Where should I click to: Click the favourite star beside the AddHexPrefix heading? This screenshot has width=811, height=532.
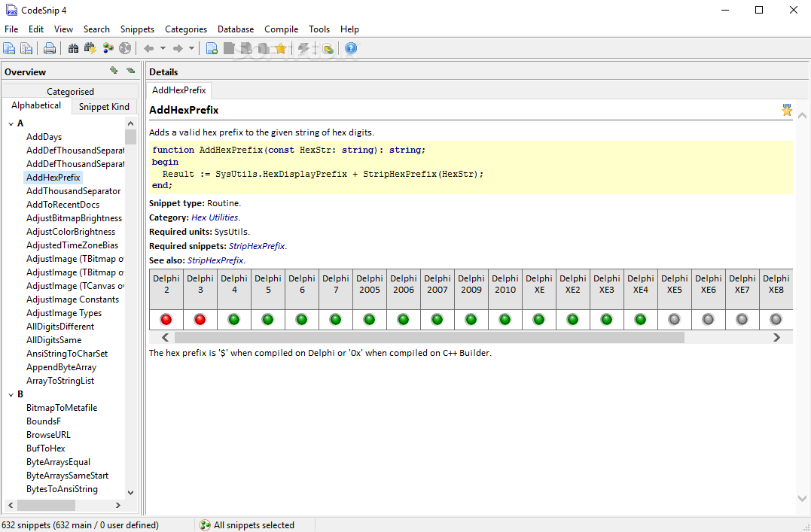(x=787, y=110)
